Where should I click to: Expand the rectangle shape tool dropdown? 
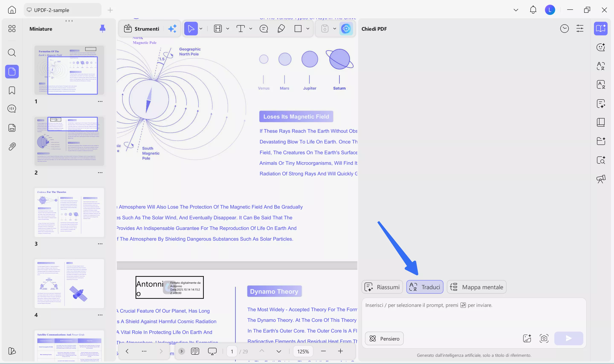coord(308,29)
